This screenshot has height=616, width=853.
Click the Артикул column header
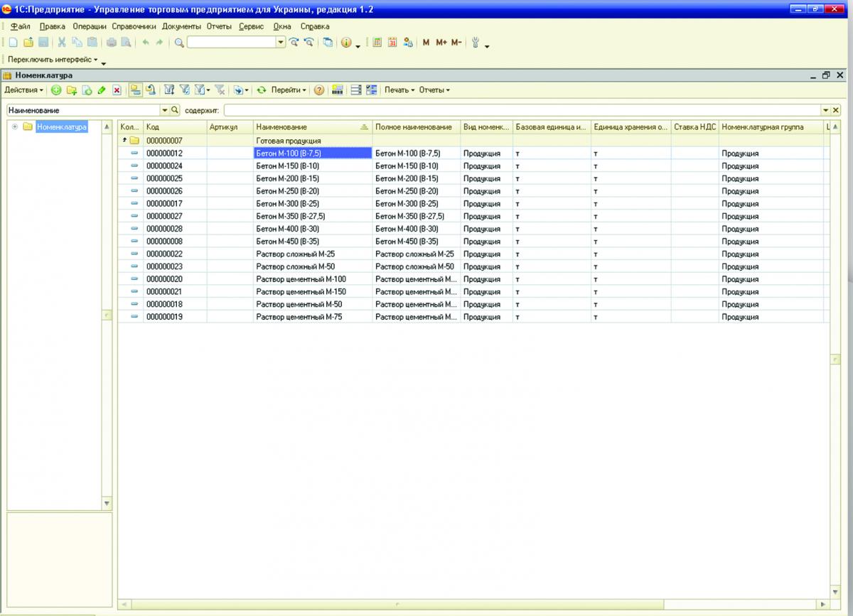click(x=230, y=126)
